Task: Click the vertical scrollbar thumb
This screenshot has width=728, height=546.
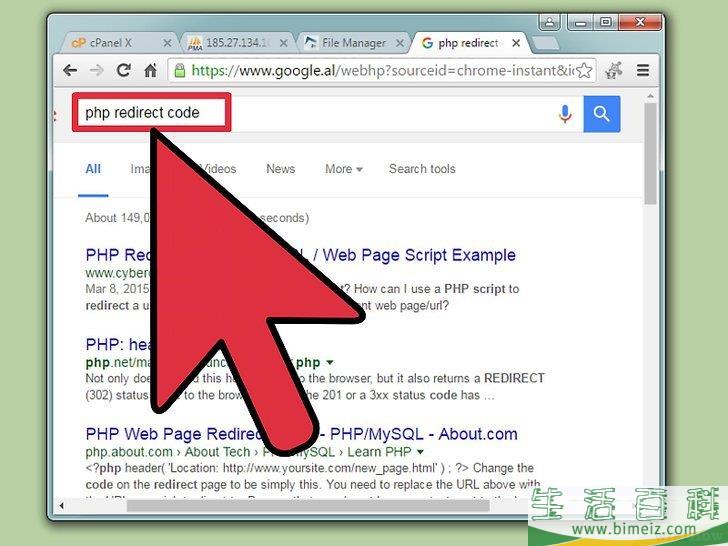Action: 650,153
